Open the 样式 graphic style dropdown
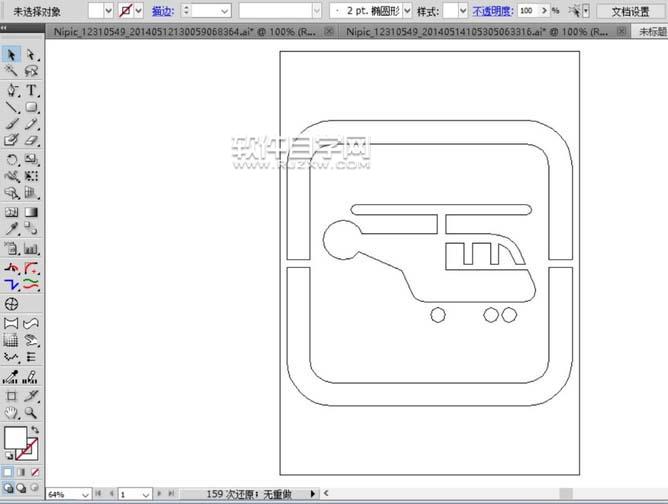 [463, 11]
